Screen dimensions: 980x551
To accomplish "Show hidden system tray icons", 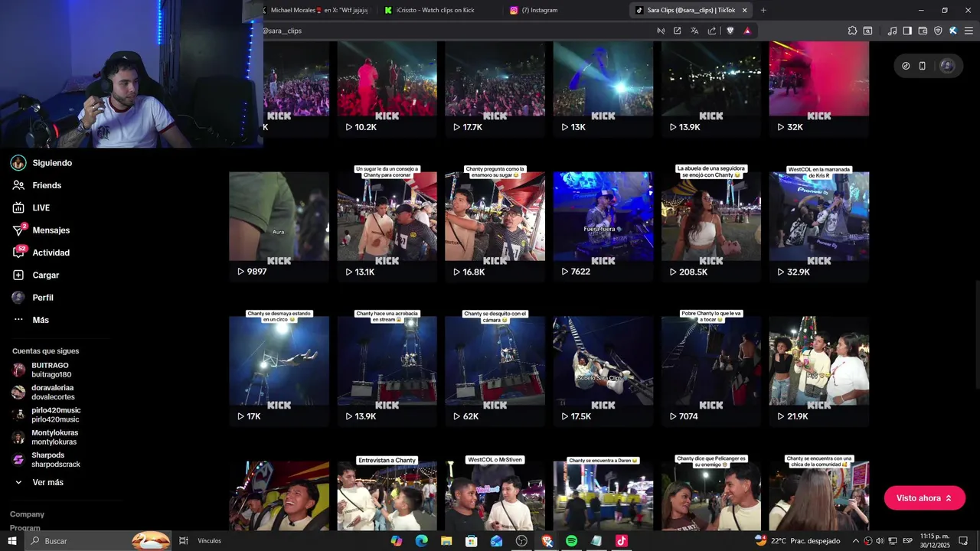I will (855, 541).
